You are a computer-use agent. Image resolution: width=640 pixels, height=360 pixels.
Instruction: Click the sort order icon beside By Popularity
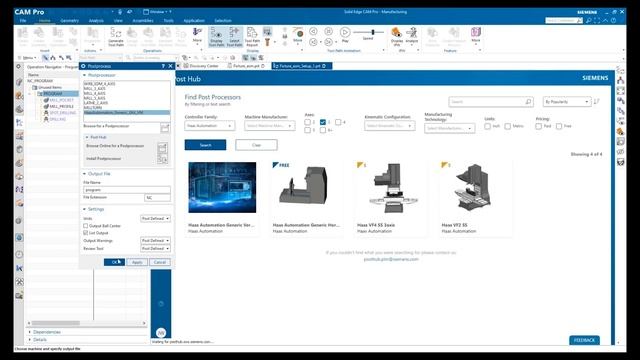(x=597, y=101)
